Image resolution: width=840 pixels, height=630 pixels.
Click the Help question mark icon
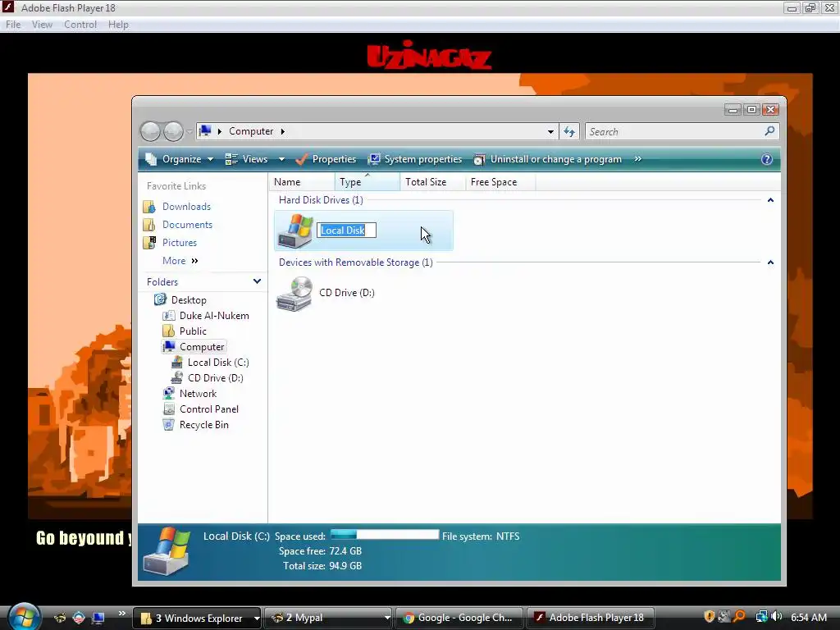tap(767, 160)
